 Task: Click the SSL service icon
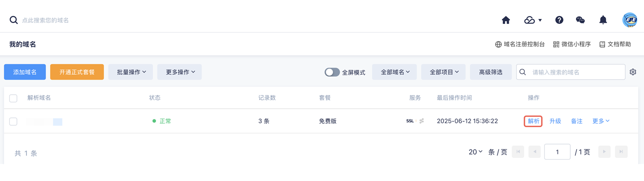pyautogui.click(x=410, y=121)
